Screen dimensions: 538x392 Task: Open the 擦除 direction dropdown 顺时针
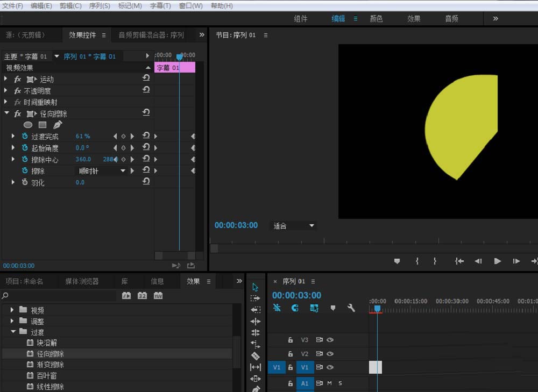tap(102, 171)
